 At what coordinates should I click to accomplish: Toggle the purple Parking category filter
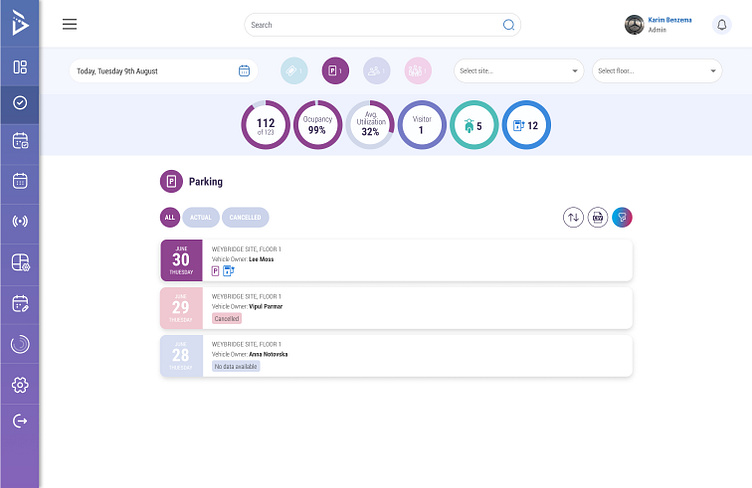335,71
